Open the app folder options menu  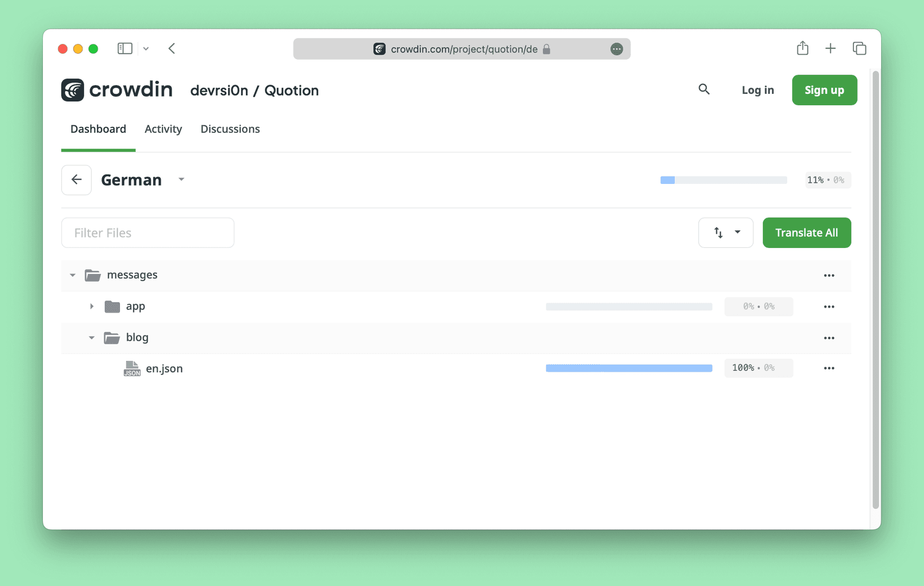(x=829, y=307)
